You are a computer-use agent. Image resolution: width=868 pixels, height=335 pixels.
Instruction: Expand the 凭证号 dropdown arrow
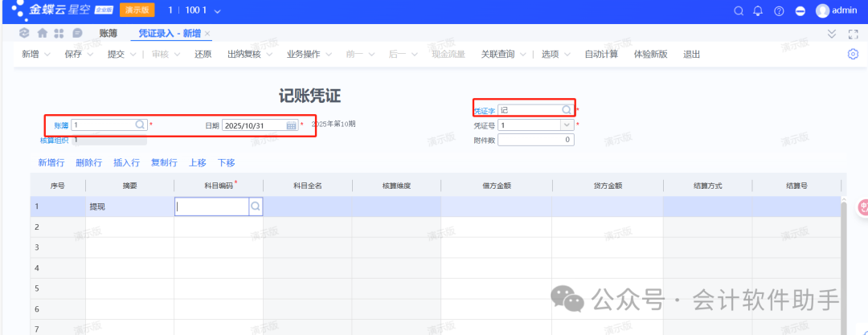tap(567, 125)
